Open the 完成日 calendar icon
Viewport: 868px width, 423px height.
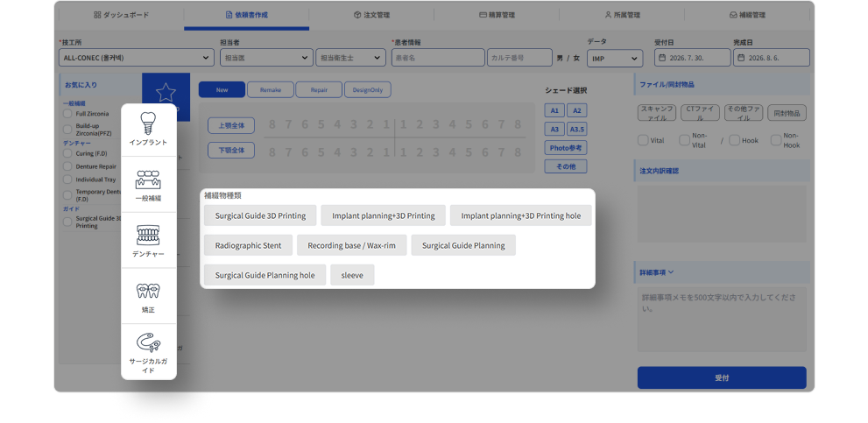[x=741, y=58]
